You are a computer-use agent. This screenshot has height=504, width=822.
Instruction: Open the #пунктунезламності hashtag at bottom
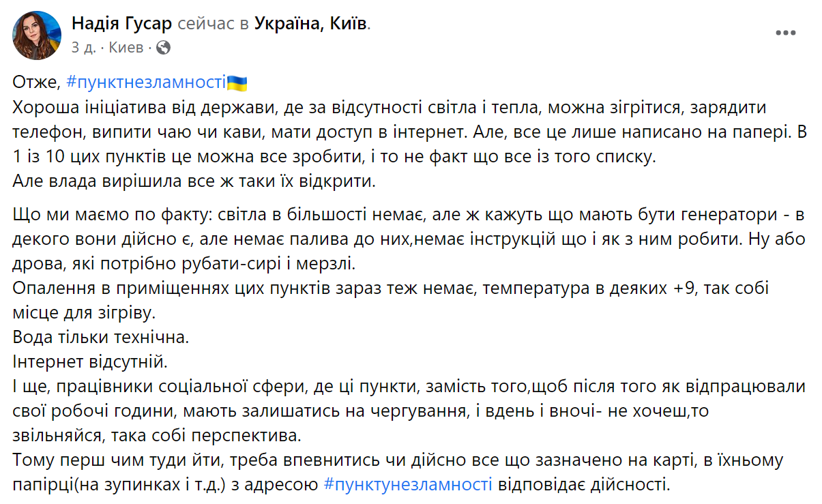point(407,485)
